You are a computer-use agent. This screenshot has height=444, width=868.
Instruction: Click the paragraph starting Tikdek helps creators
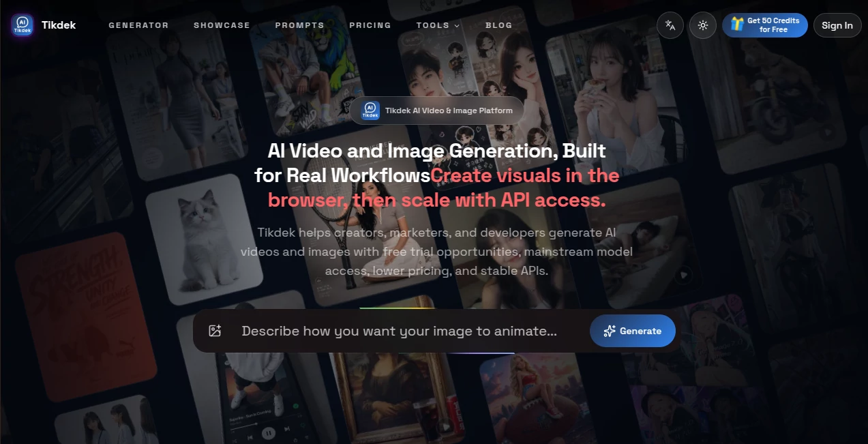tap(436, 252)
